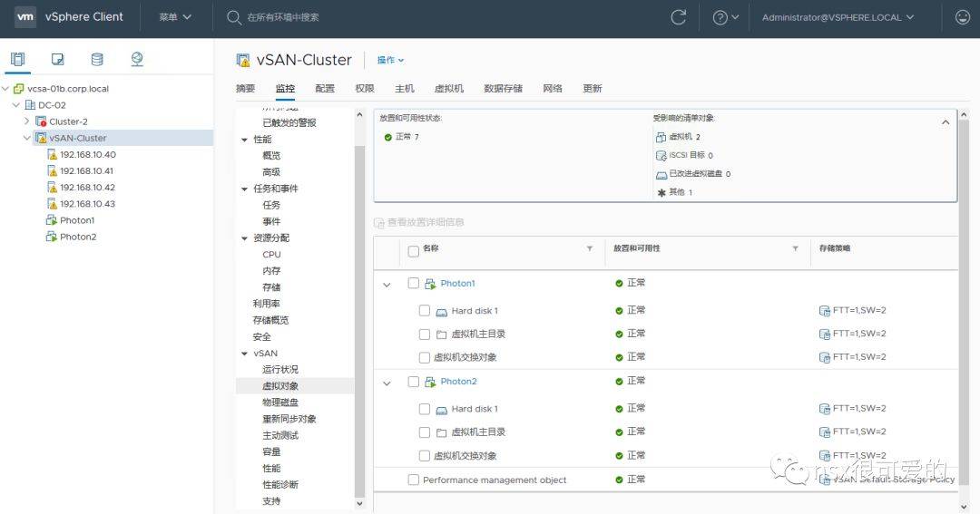Select 物理磁盘 in the vSAN section
980x514 pixels.
point(280,402)
